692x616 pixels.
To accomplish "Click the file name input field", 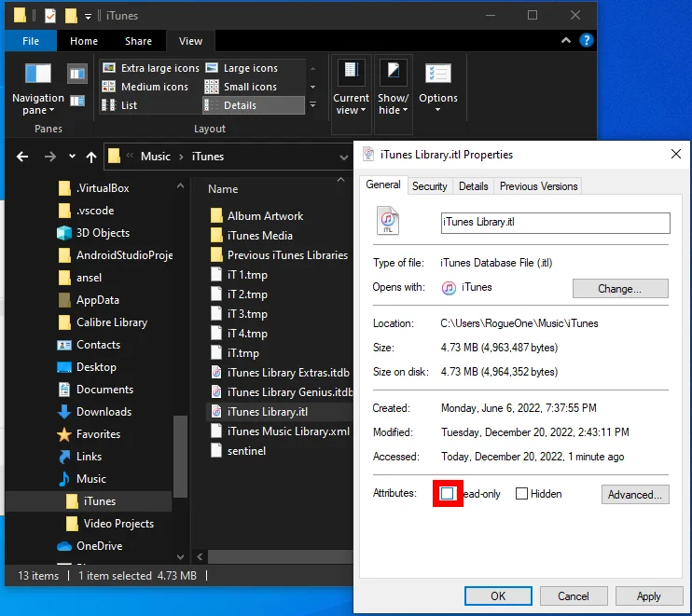I will coord(555,223).
